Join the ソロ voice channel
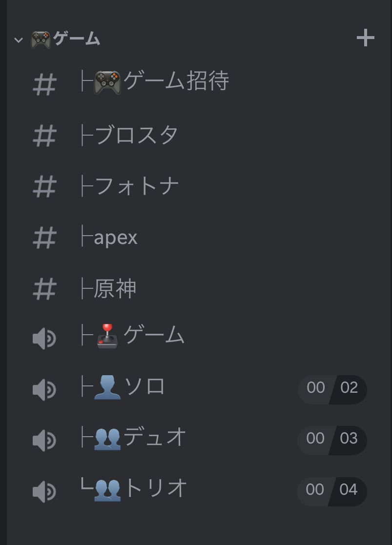 tap(197, 388)
